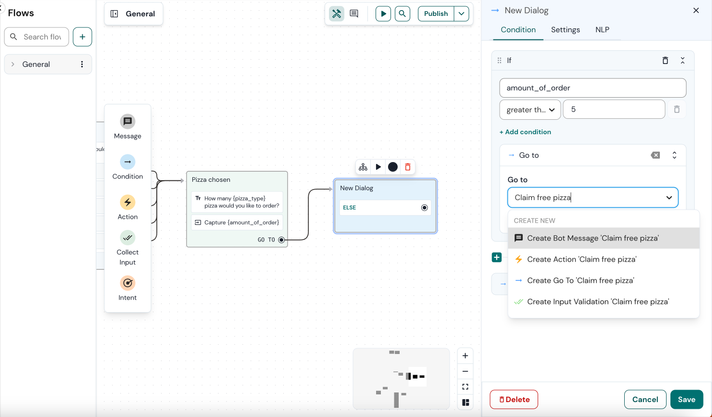Click the zoom in plus button
Screen dimensions: 712x417
465,356
